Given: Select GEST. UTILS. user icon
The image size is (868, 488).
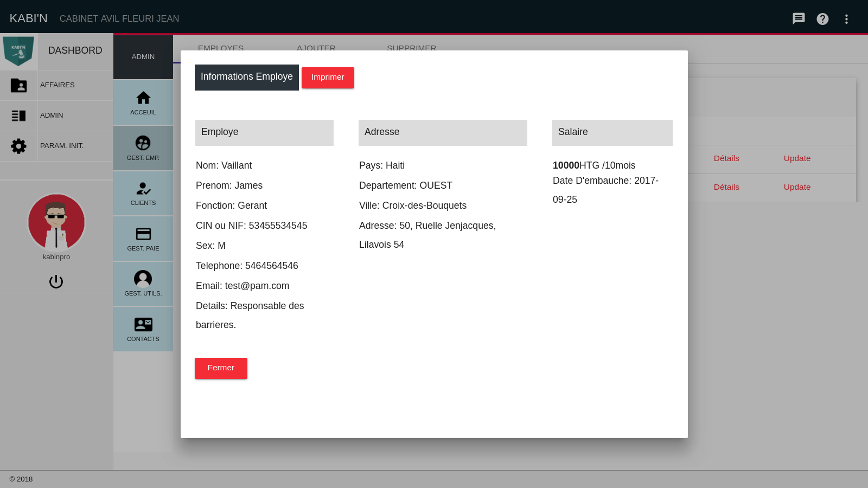Looking at the screenshot, I should 143,279.
